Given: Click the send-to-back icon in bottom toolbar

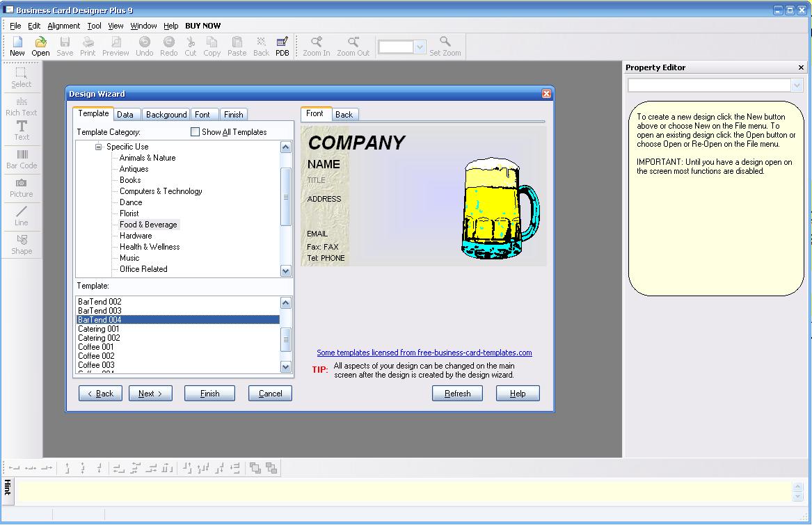Looking at the screenshot, I should pos(271,468).
